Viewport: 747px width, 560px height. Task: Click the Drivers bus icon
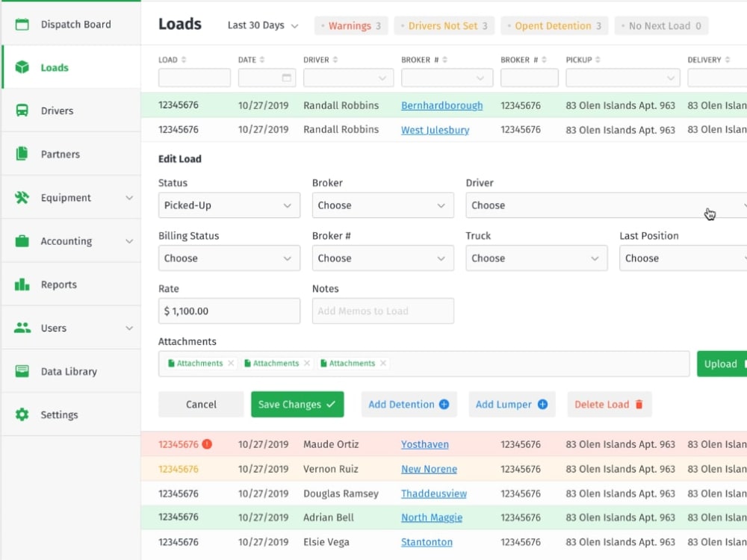pyautogui.click(x=22, y=111)
